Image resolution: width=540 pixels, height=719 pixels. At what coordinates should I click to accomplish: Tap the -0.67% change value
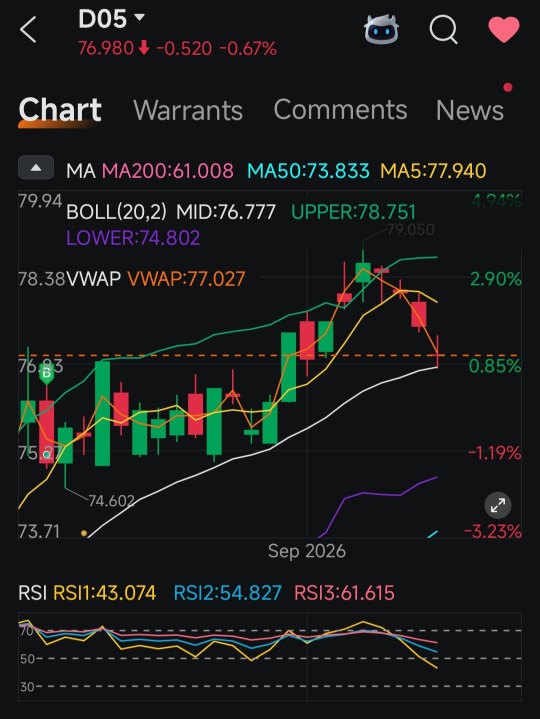tap(248, 48)
